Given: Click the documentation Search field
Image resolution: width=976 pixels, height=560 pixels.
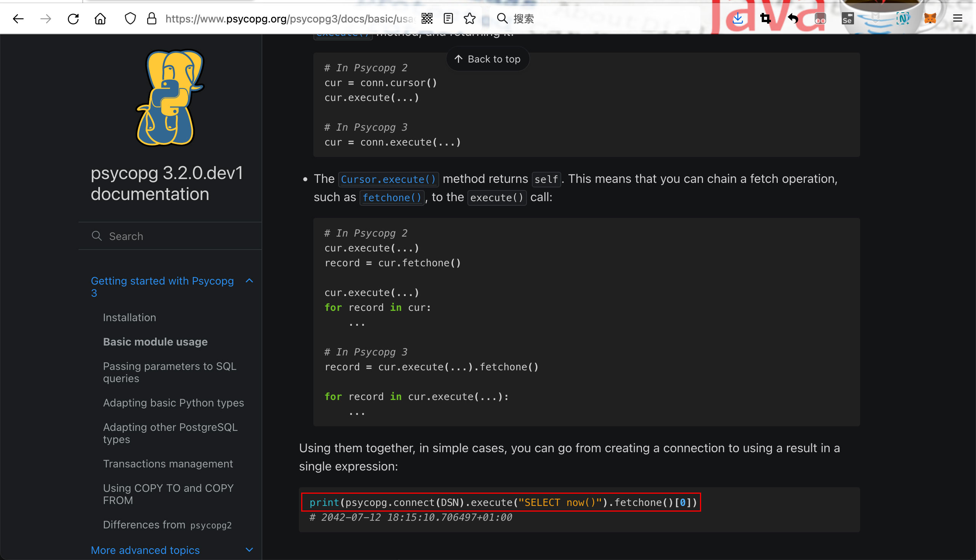Looking at the screenshot, I should (x=170, y=236).
